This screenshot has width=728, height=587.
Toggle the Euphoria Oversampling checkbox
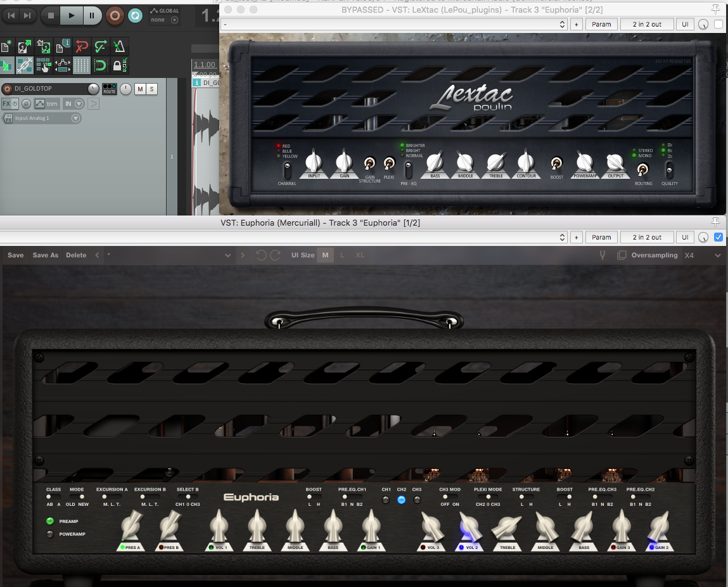point(622,255)
